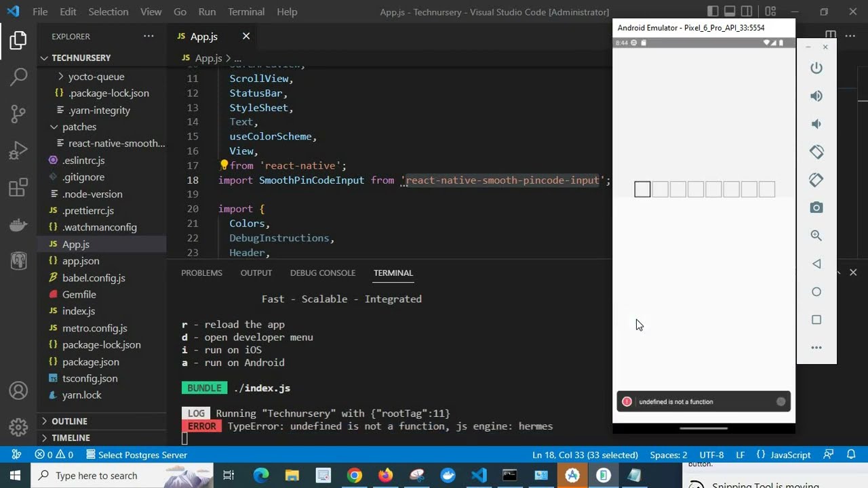Image resolution: width=868 pixels, height=488 pixels.
Task: Click the errors and warnings status indicator
Action: [x=54, y=455]
